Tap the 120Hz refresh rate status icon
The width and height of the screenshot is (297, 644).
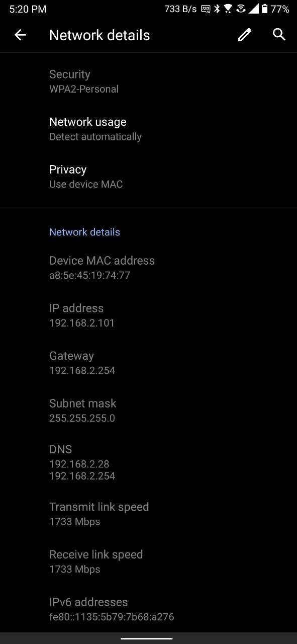click(206, 9)
